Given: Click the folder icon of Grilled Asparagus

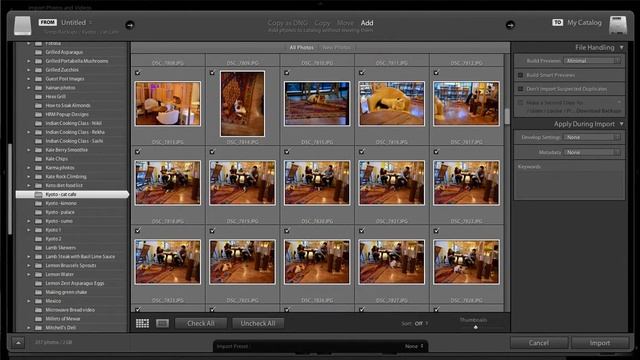Looking at the screenshot, I should (x=38, y=52).
